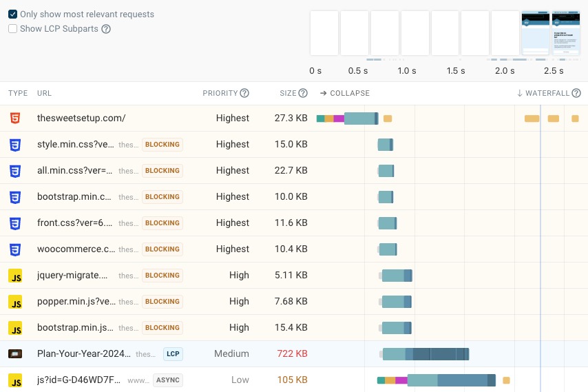Open Size column help icon

coord(303,93)
